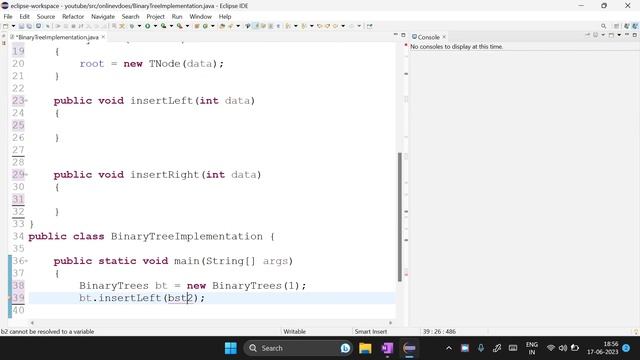The image size is (640, 360).
Task: Click the Open Type toolbar icon
Action: (222, 26)
